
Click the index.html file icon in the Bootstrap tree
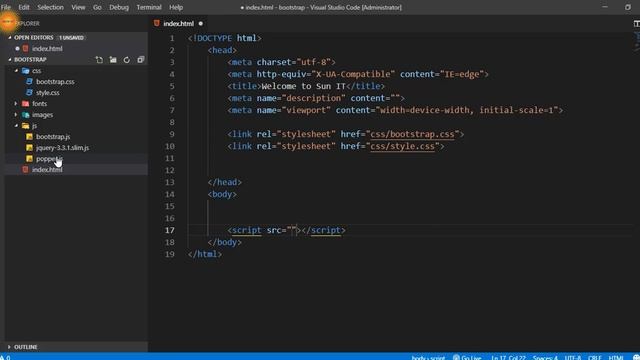pos(26,170)
